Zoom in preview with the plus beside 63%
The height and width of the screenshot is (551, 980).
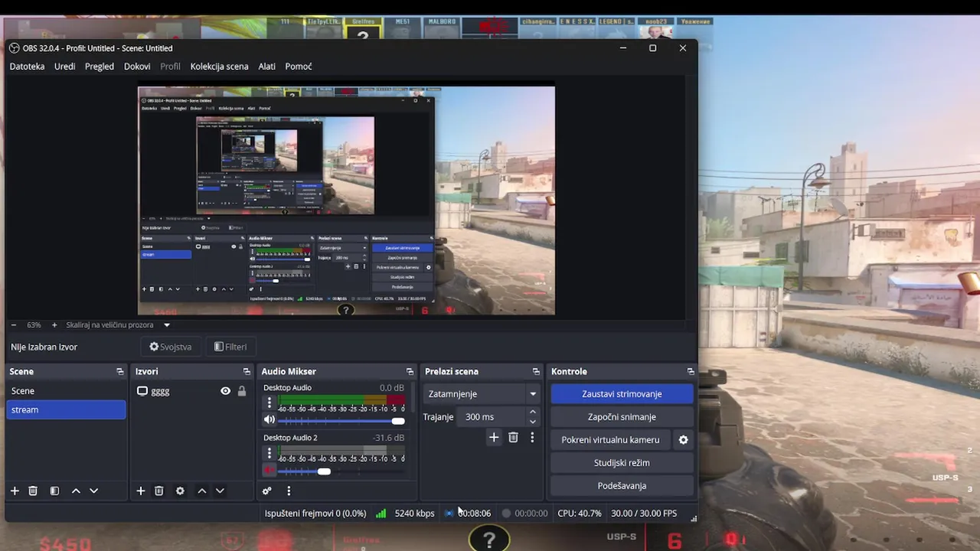[x=54, y=325]
